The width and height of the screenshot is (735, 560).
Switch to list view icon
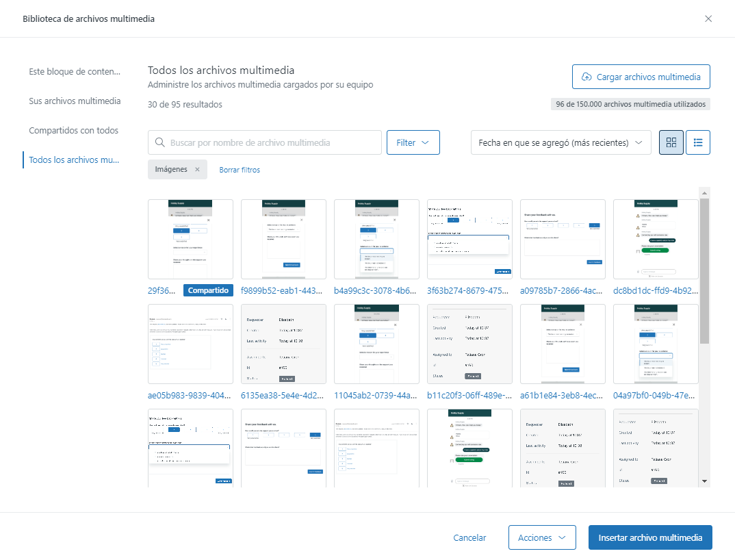point(698,142)
